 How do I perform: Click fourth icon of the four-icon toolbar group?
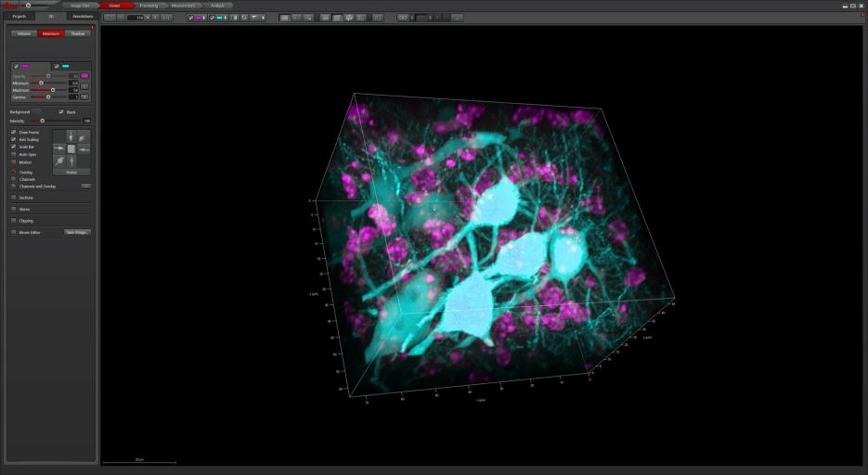360,18
